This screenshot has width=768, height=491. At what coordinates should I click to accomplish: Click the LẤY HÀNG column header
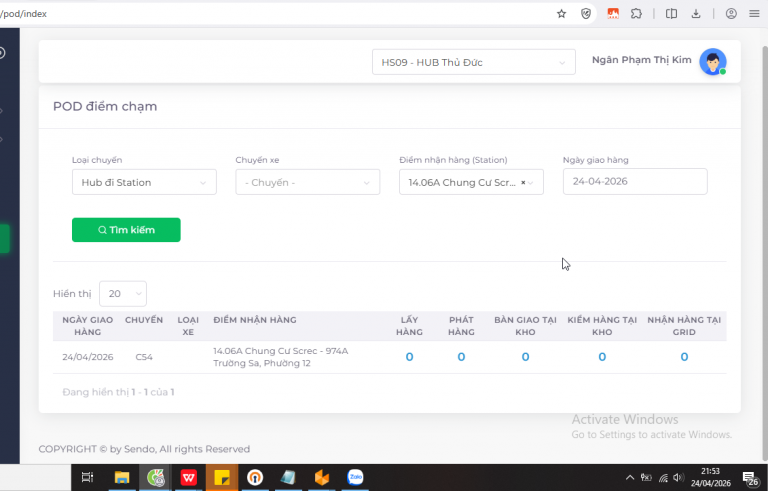click(x=409, y=326)
